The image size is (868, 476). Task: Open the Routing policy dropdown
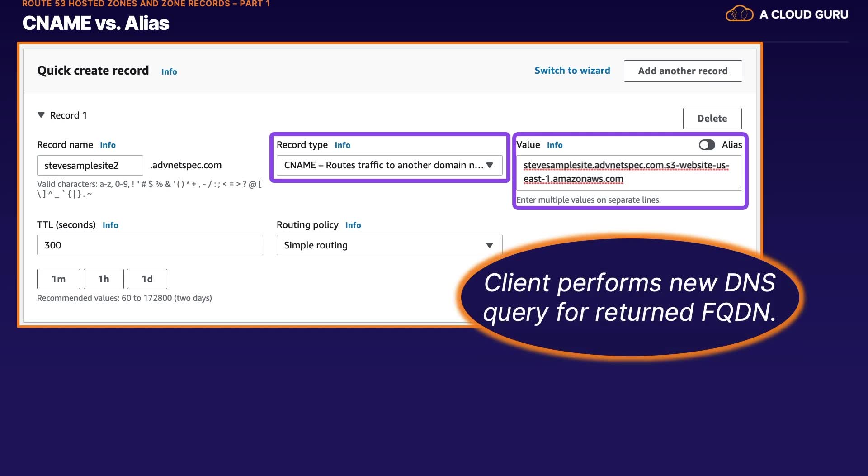389,245
